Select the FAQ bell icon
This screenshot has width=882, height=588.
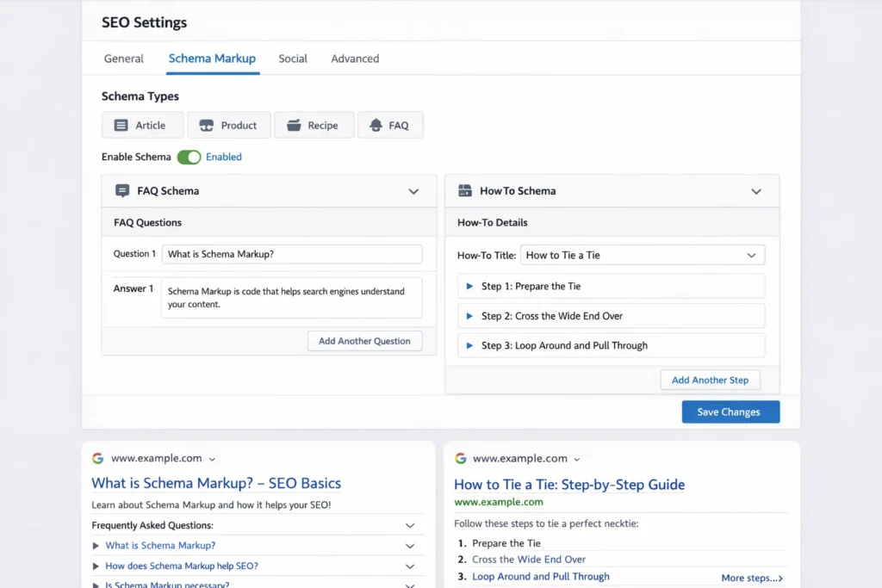[x=376, y=126]
